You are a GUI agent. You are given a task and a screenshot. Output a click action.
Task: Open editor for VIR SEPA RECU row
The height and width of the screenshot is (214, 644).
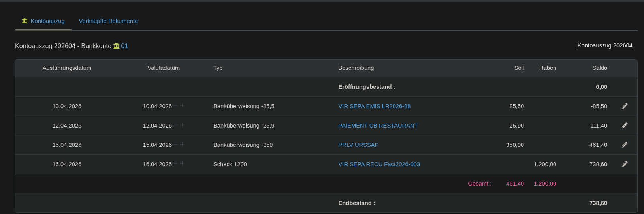[625, 164]
